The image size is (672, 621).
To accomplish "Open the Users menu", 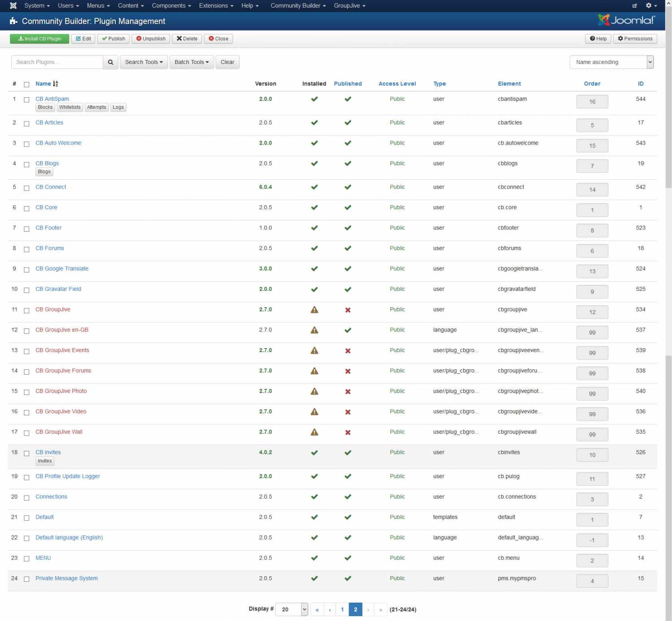I will coord(68,6).
